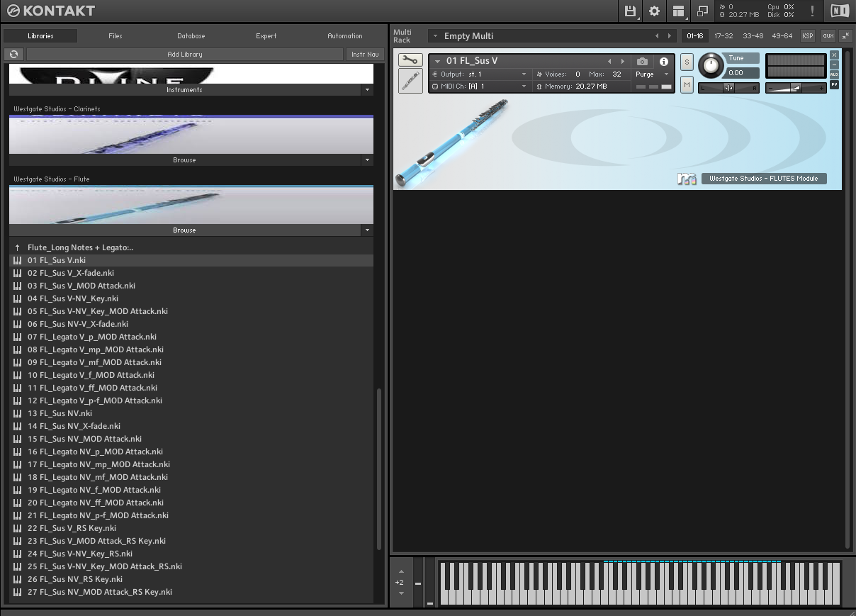
Task: Open Flute Browse dropdown arrow
Action: pos(367,230)
